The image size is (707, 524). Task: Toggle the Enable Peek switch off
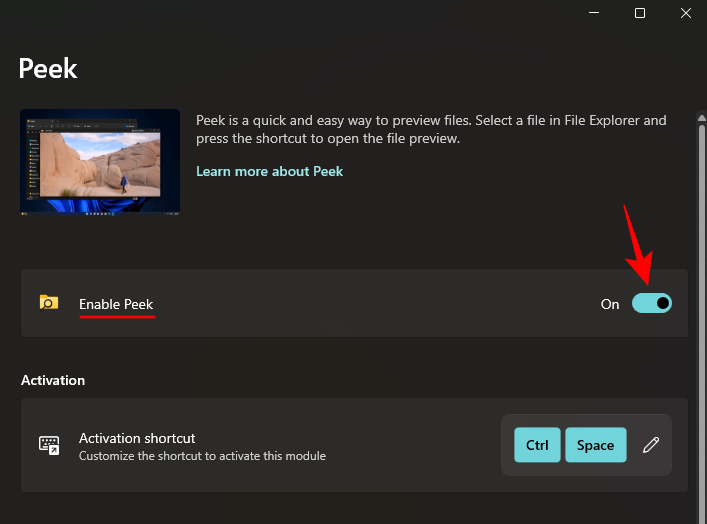[x=651, y=303]
